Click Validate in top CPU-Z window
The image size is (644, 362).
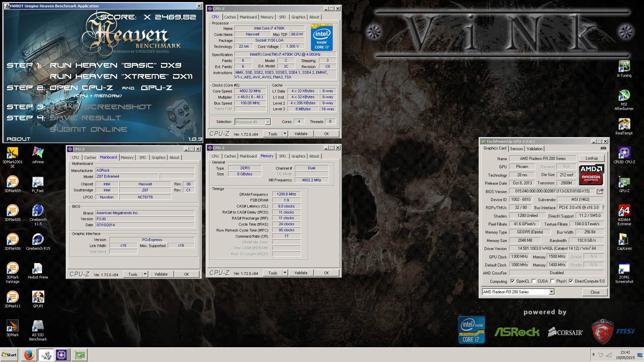(301, 134)
